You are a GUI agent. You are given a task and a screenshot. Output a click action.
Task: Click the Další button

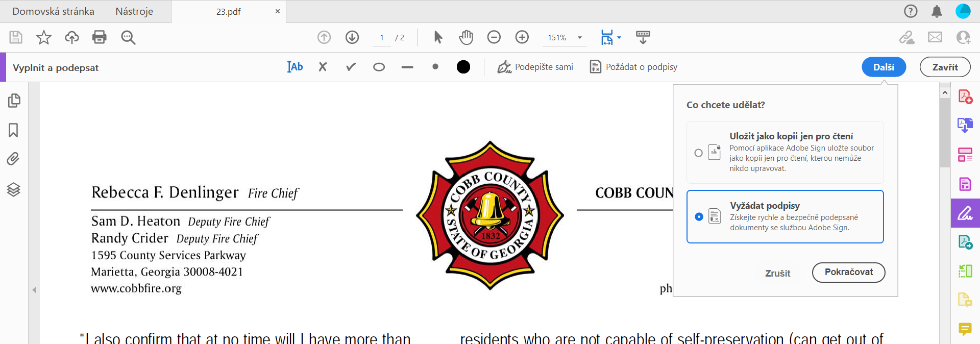pyautogui.click(x=884, y=67)
